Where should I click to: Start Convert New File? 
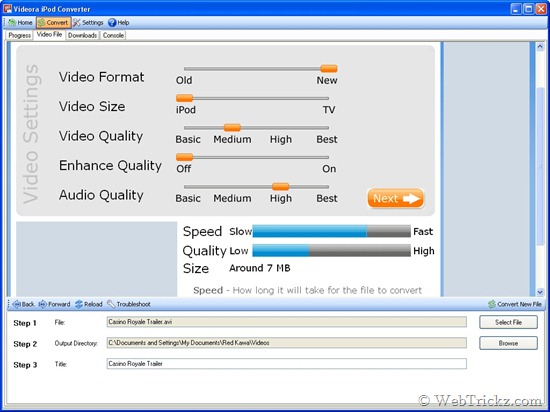pos(515,304)
